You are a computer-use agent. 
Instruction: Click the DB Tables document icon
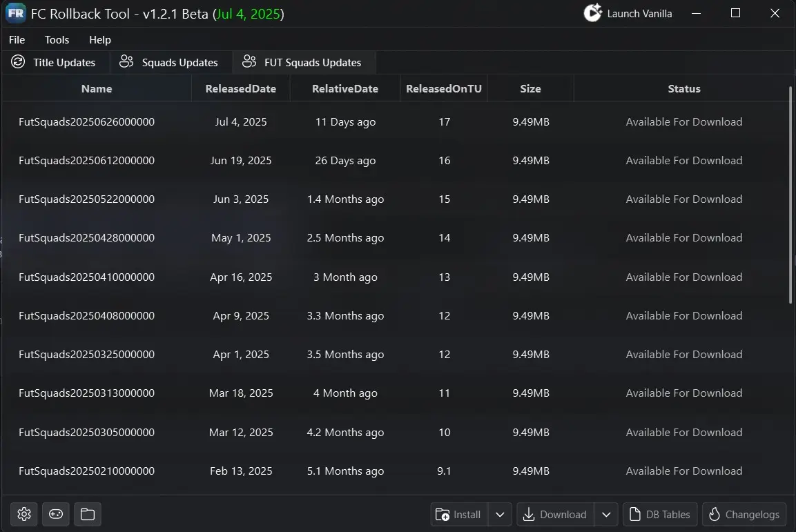coord(634,514)
